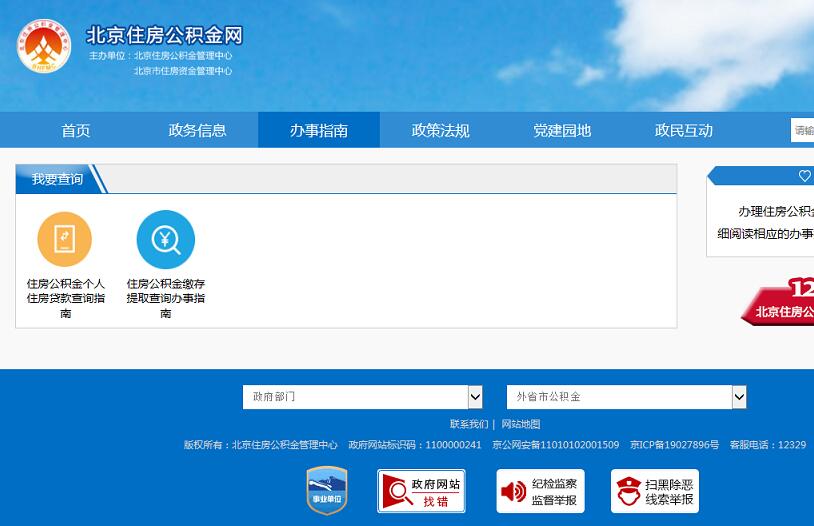The image size is (814, 526).
Task: Click the arrow of the 外省市公积金 select
Action: pyautogui.click(x=739, y=397)
